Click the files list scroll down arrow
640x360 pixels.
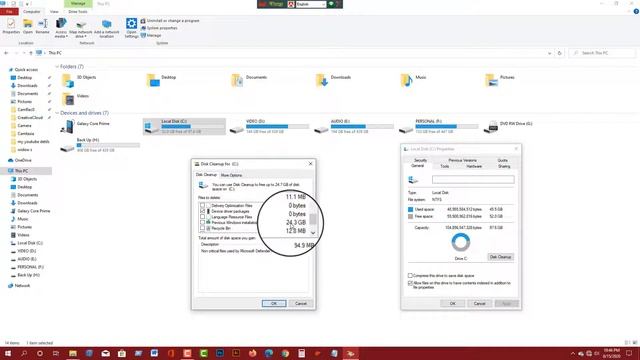pos(313,233)
